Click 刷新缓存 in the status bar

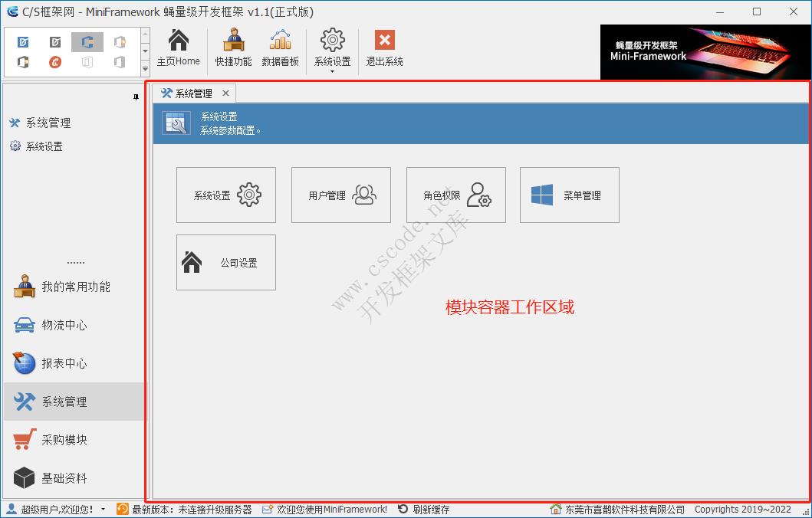point(430,509)
